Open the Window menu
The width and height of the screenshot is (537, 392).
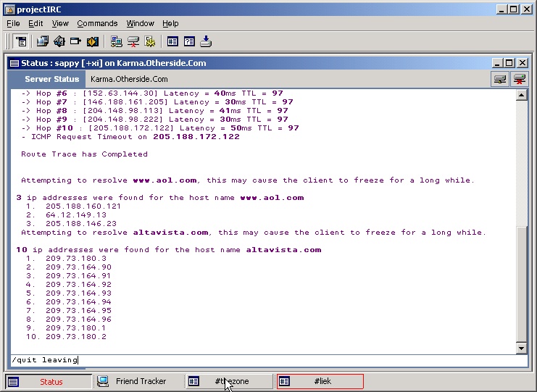point(141,24)
